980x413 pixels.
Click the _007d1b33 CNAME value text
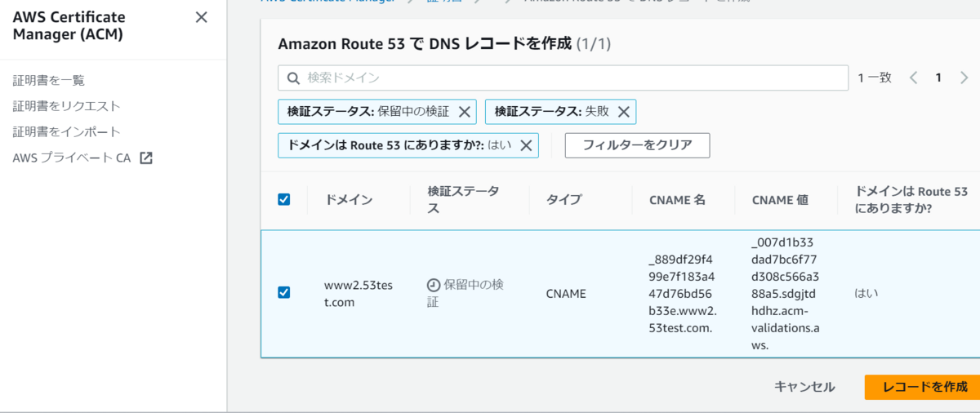point(785,293)
